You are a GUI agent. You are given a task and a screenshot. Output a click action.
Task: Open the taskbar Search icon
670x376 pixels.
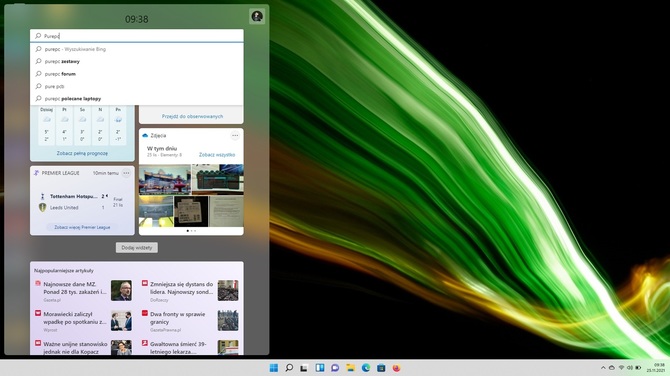289,368
